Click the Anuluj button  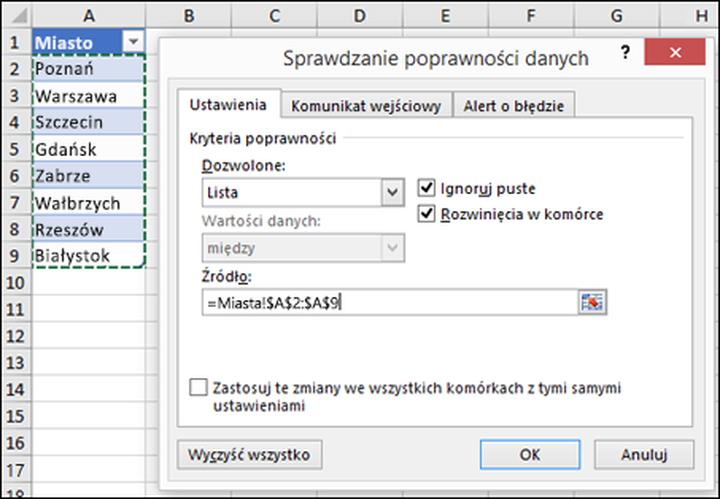[644, 454]
